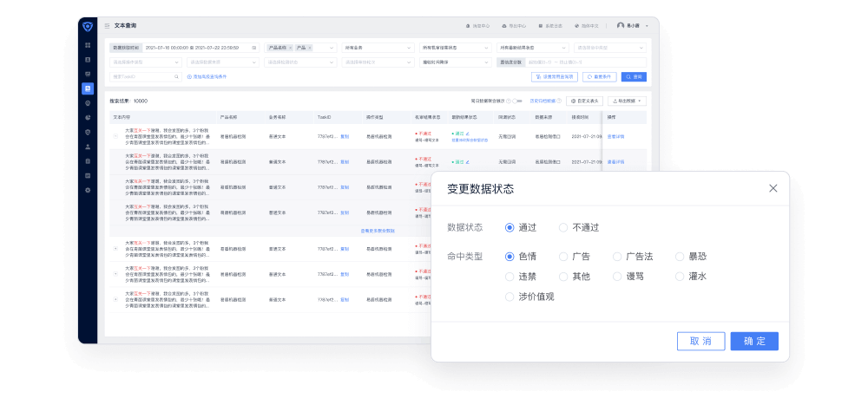Toggle the data aggregation display switch
Image resolution: width=868 pixels, height=405 pixels.
(x=517, y=101)
